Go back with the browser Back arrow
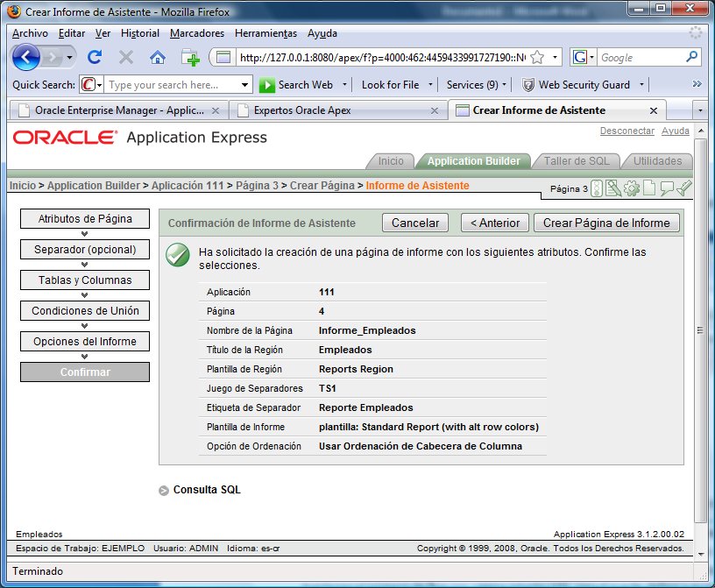 click(25, 58)
